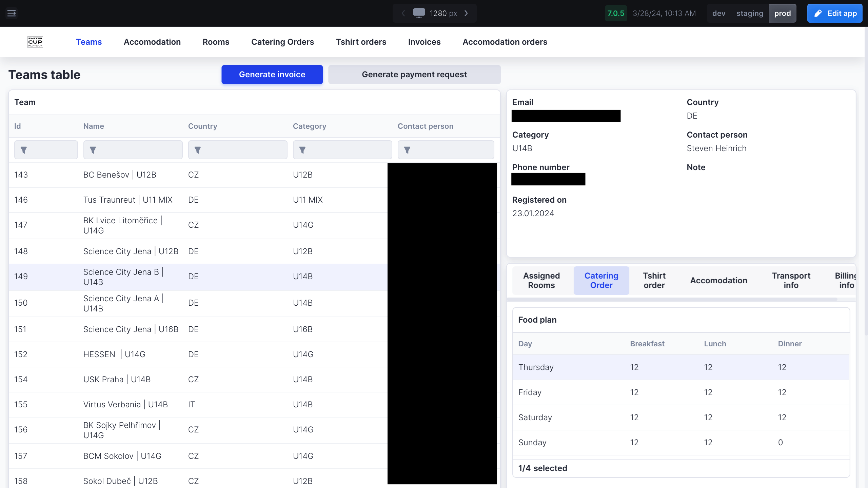Go to the Invoices page
The image size is (868, 488).
[424, 42]
